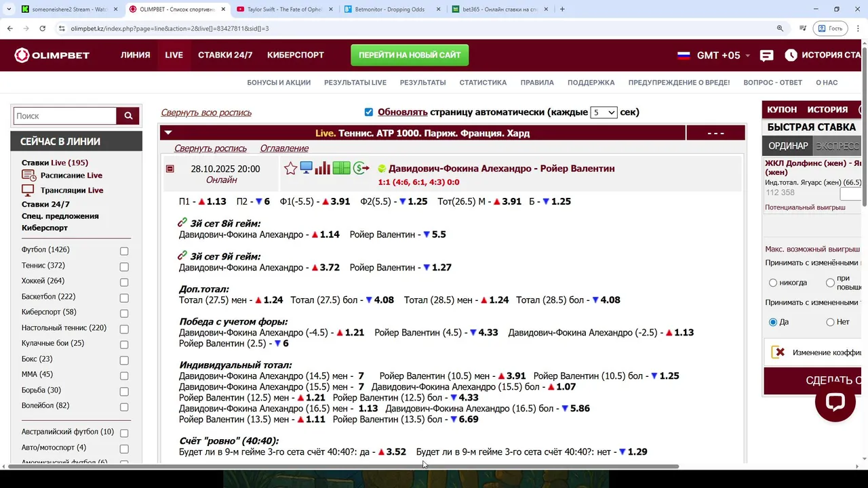Open СТАТИСТИКА link
The height and width of the screenshot is (488, 868).
pyautogui.click(x=483, y=83)
